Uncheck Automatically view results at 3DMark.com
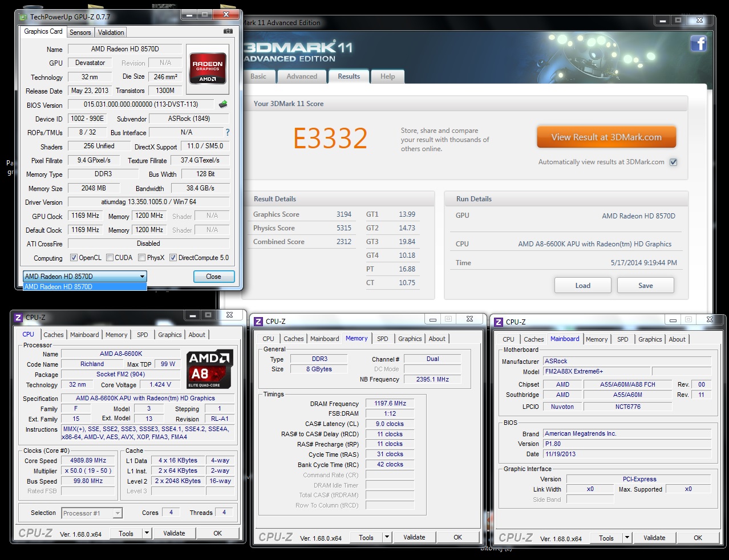The height and width of the screenshot is (560, 729). (x=673, y=162)
